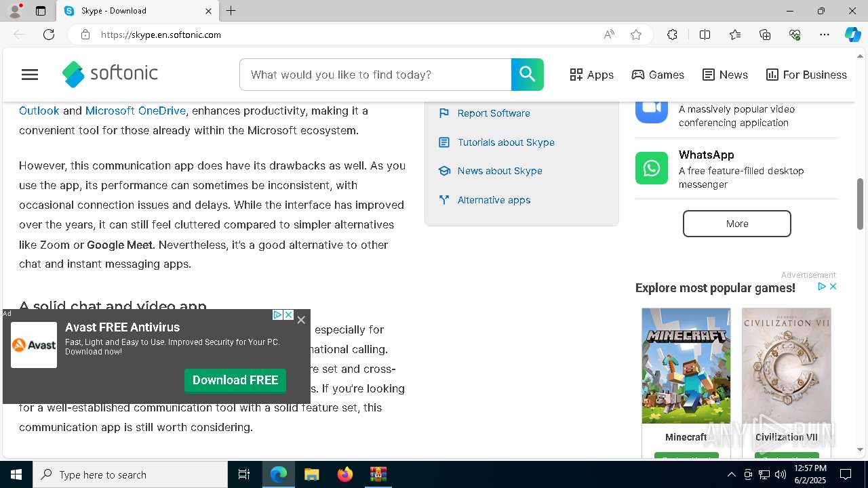Click the address bar URL

(x=161, y=35)
